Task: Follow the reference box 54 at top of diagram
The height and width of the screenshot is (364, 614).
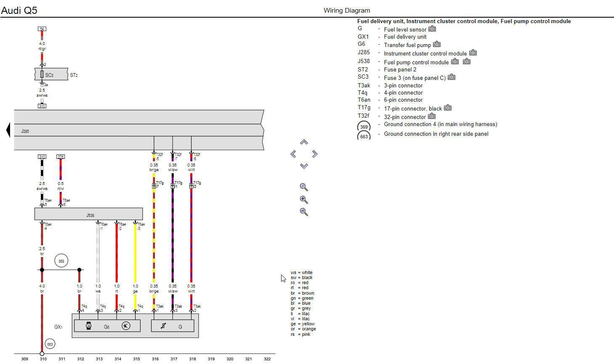Action: tap(42, 29)
